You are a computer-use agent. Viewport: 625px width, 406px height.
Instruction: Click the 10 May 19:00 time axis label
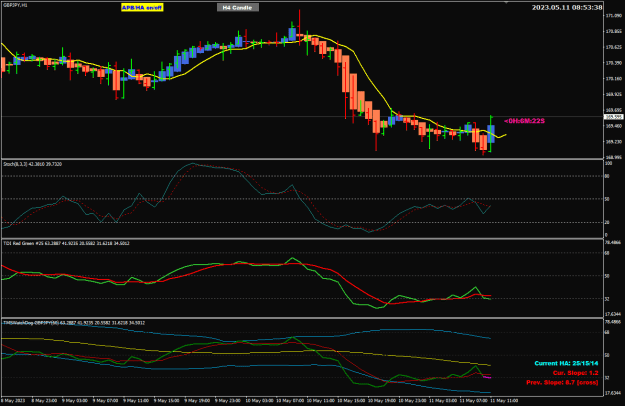click(381, 400)
